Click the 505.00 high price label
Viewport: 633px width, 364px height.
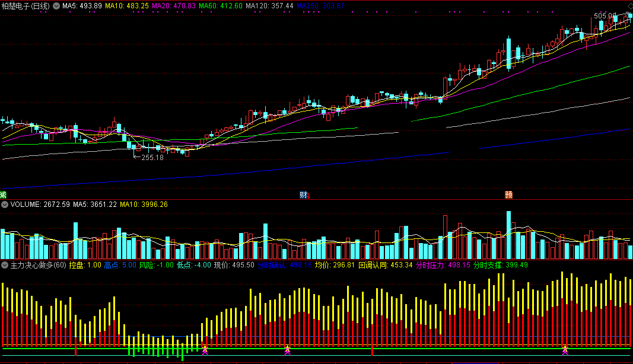point(605,16)
